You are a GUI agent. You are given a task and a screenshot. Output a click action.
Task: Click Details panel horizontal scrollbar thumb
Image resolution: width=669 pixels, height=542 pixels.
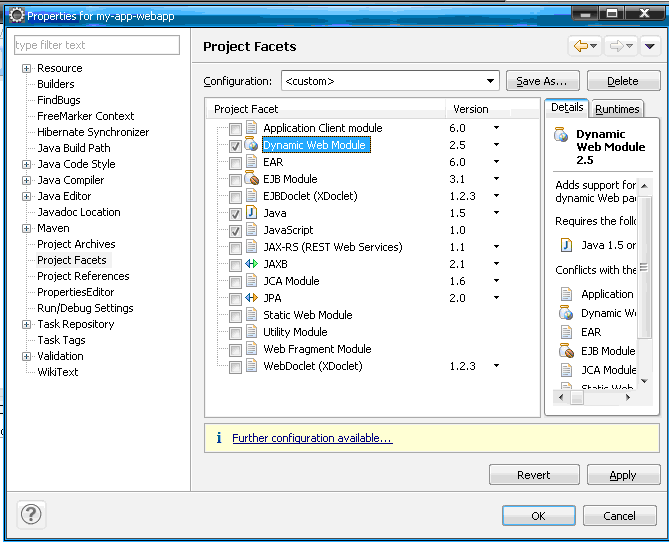click(577, 398)
